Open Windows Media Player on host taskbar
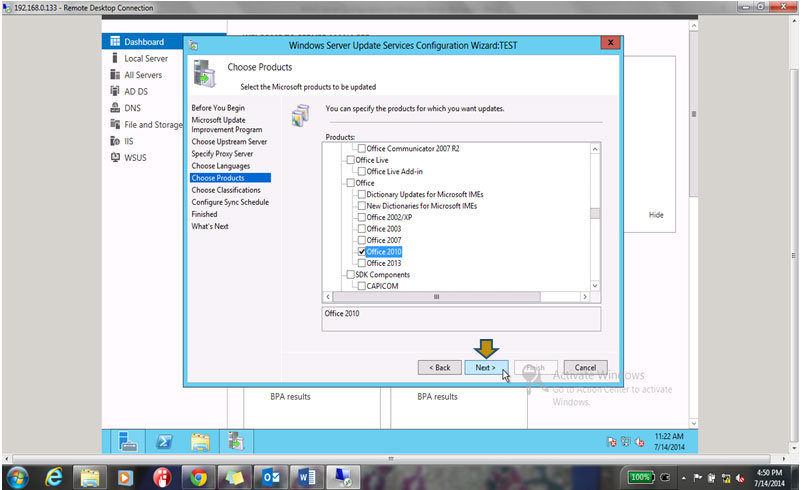 [x=125, y=478]
